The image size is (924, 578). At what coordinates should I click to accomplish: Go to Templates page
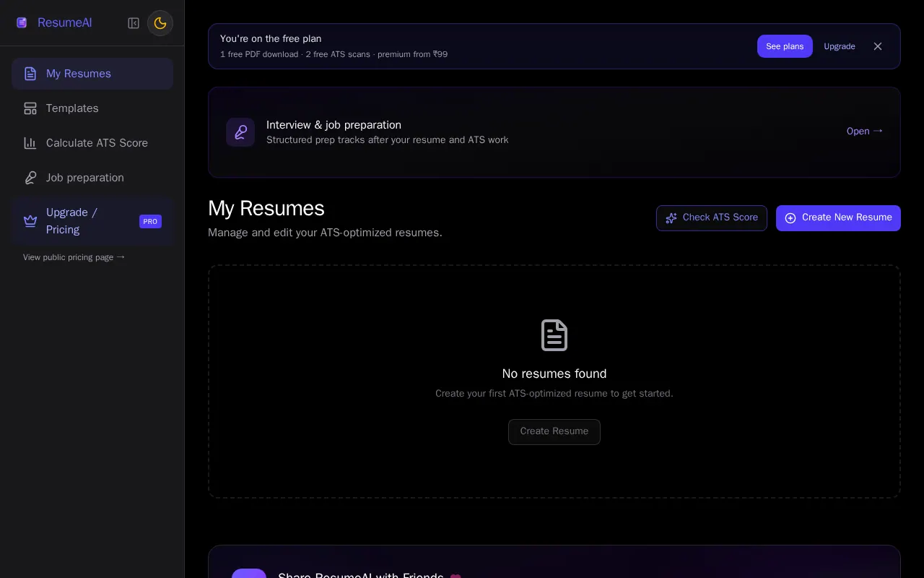[x=92, y=108]
